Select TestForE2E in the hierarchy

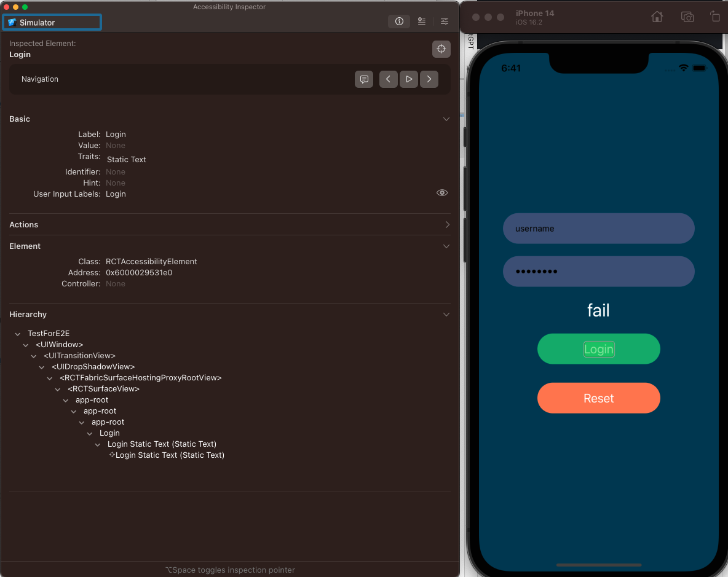tap(49, 334)
